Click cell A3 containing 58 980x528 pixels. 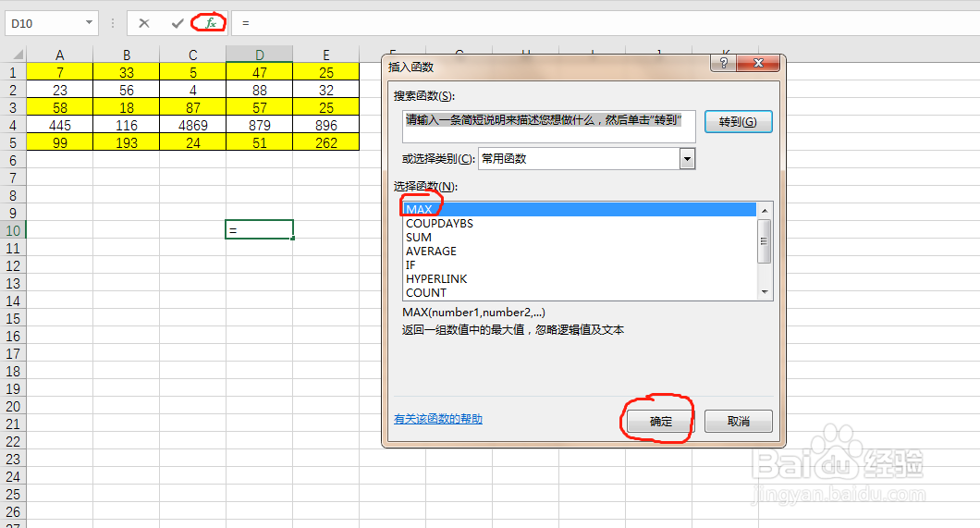[60, 107]
